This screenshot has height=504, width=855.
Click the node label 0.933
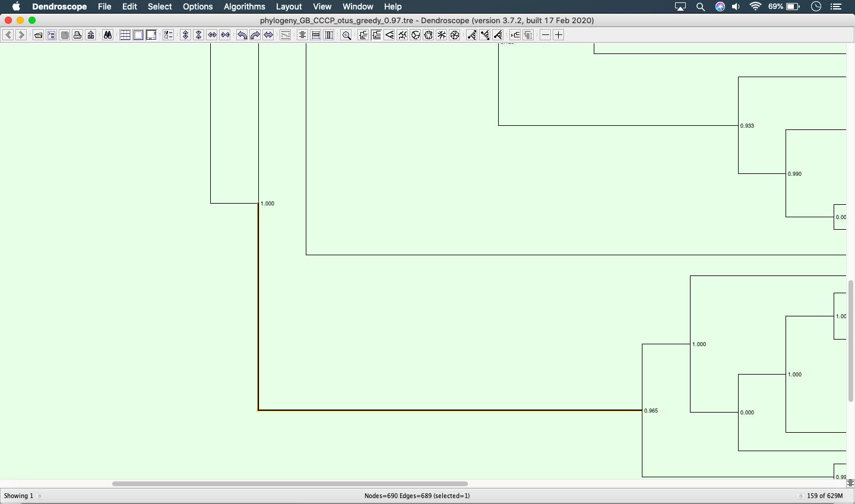coord(747,126)
